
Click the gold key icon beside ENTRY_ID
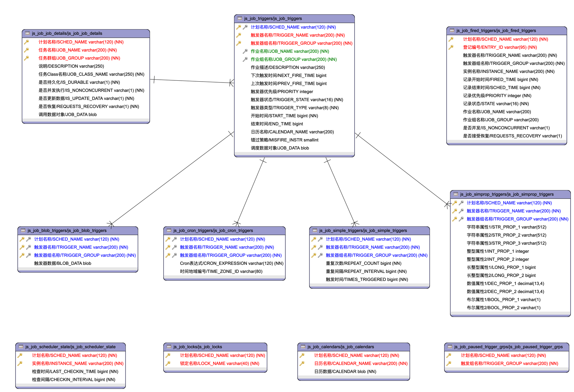(x=451, y=47)
